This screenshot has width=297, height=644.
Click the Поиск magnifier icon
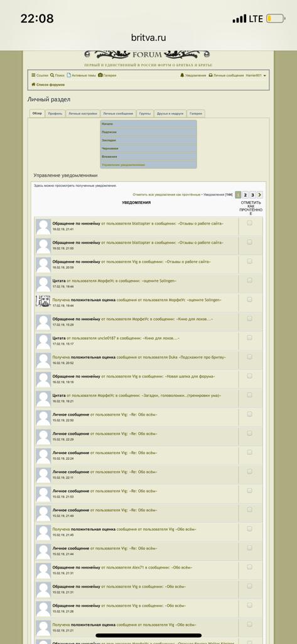click(52, 75)
